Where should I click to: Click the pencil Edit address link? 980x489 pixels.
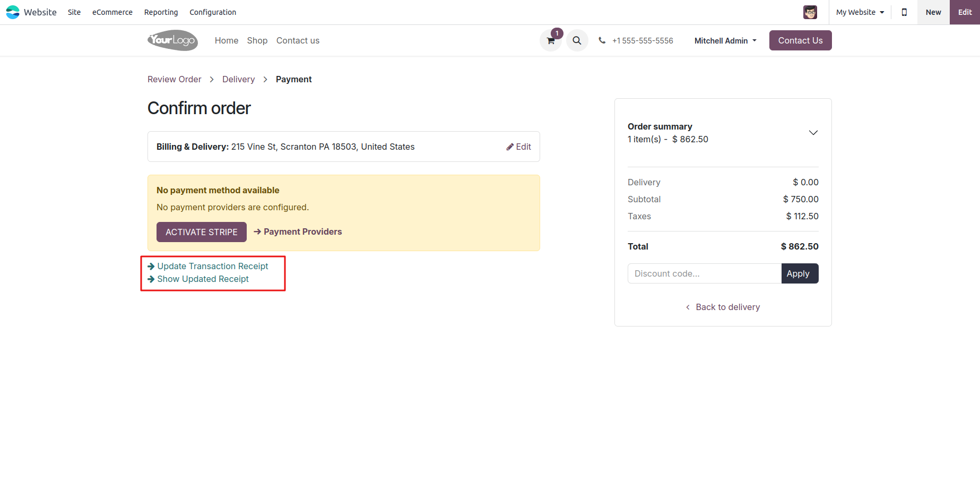(518, 147)
